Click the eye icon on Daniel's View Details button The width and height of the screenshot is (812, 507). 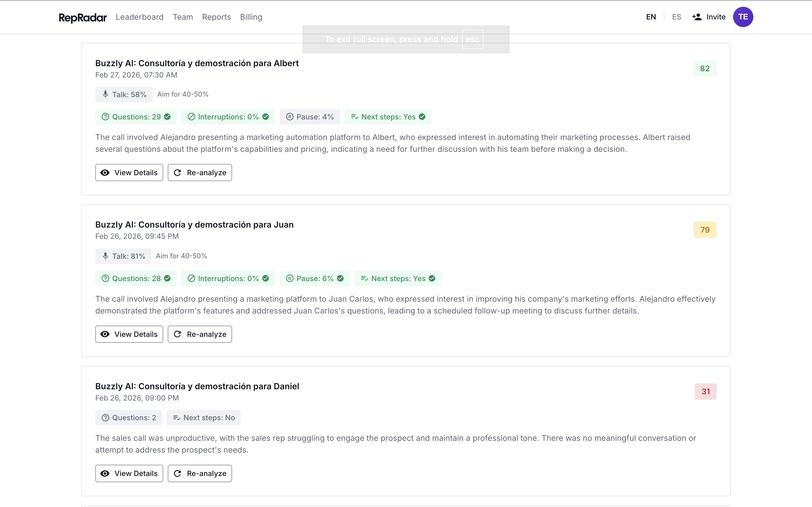pyautogui.click(x=105, y=473)
